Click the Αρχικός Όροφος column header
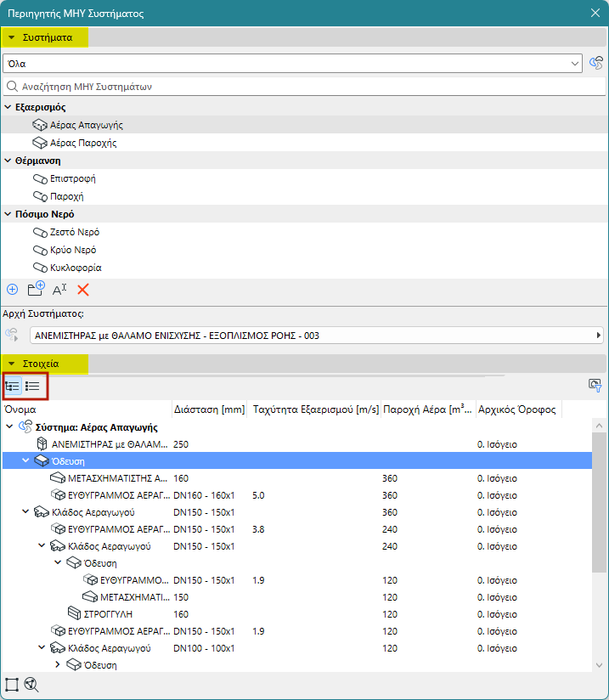This screenshot has height=700, width=609. 518,409
